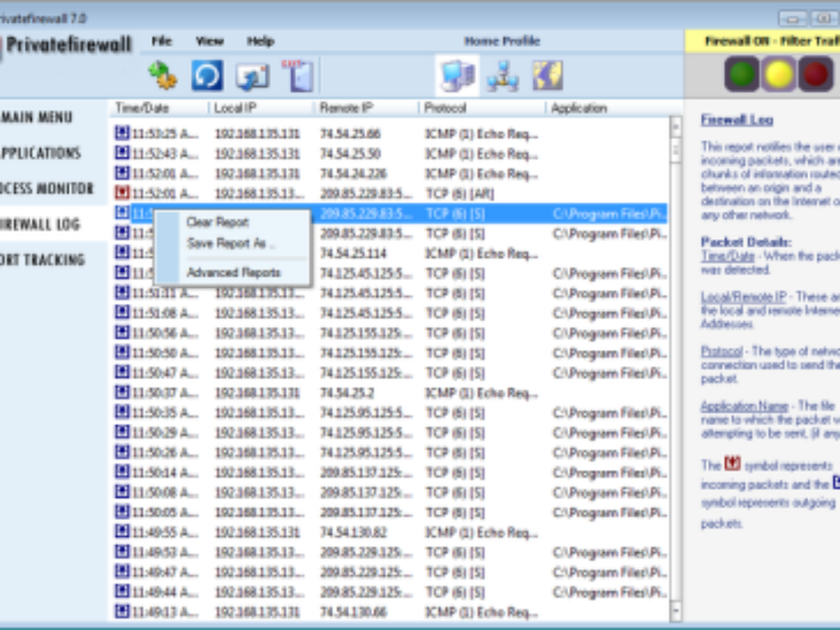Open the Port Tracking section
Image resolution: width=840 pixels, height=630 pixels.
(42, 260)
